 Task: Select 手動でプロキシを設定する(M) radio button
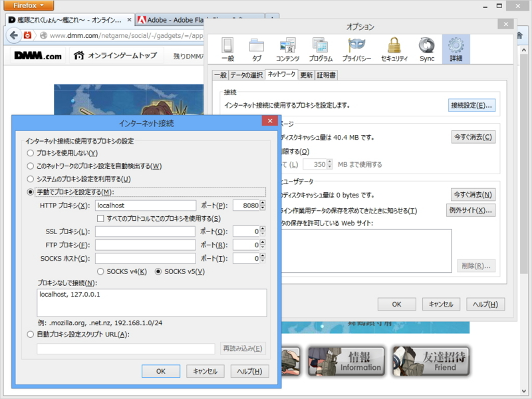[x=30, y=192]
